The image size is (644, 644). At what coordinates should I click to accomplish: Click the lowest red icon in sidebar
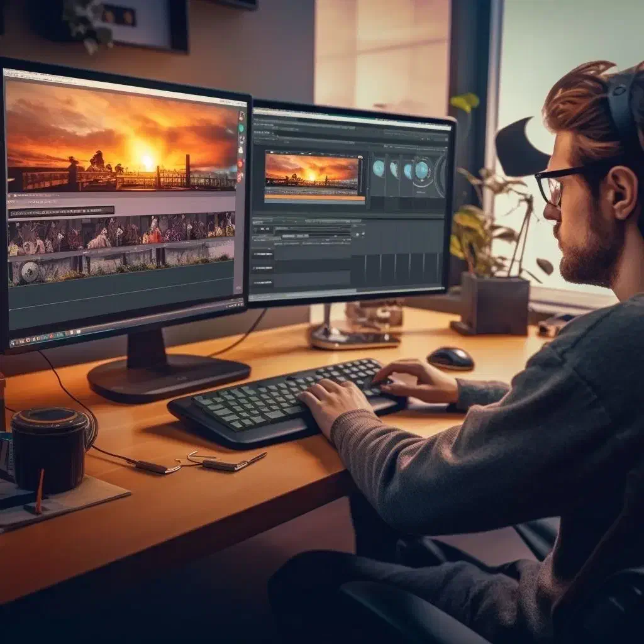point(240,177)
